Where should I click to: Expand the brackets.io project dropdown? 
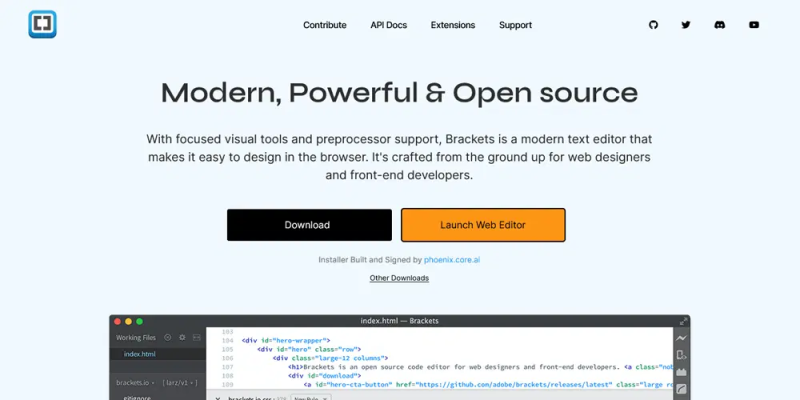[x=135, y=383]
